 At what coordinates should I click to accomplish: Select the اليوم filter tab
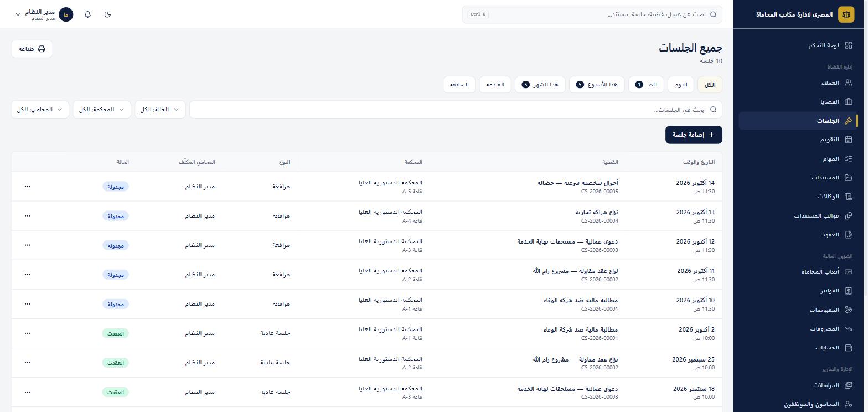[681, 85]
